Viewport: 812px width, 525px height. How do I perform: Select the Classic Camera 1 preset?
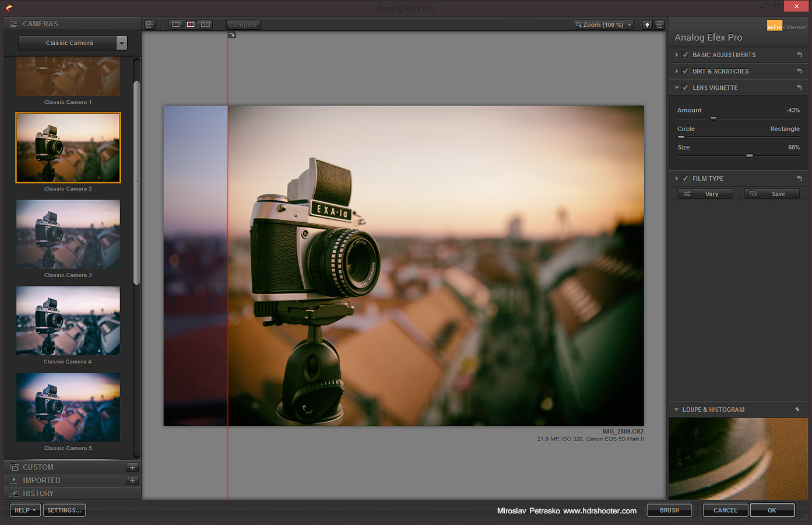[x=68, y=76]
